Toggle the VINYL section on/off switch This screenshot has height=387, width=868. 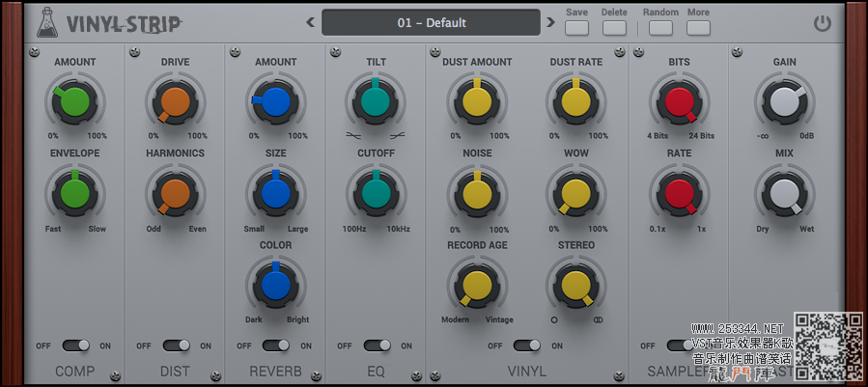pos(527,346)
